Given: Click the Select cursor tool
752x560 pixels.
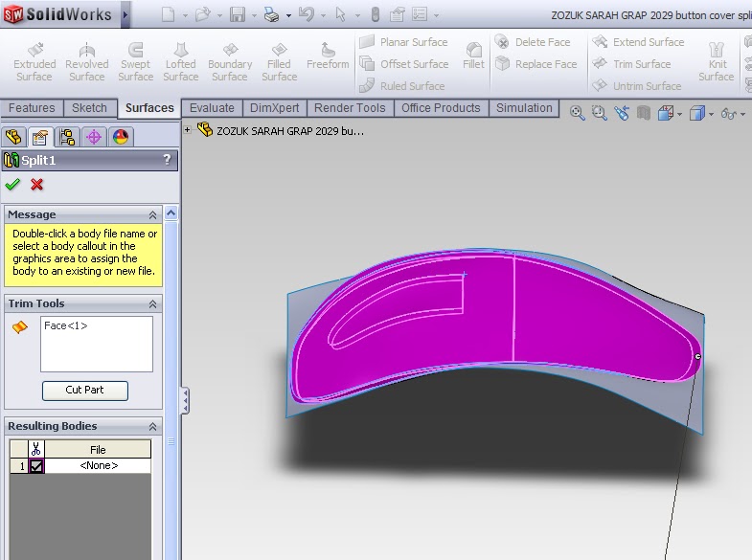Looking at the screenshot, I should click(340, 15).
